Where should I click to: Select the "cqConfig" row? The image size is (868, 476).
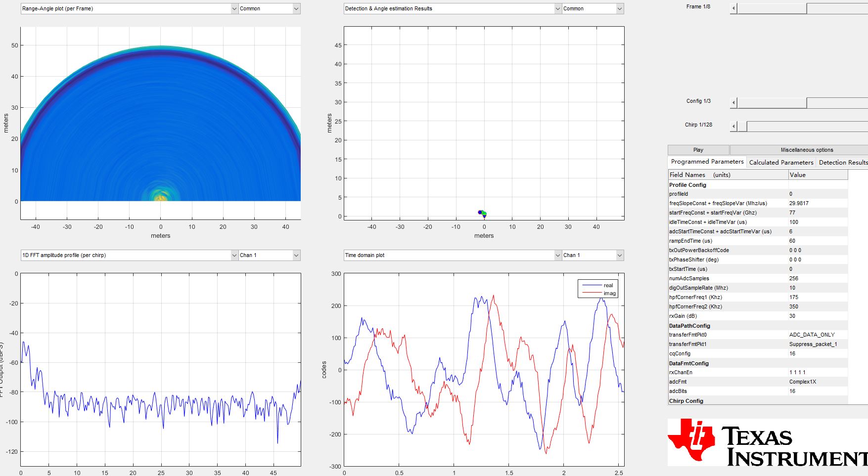pyautogui.click(x=758, y=353)
